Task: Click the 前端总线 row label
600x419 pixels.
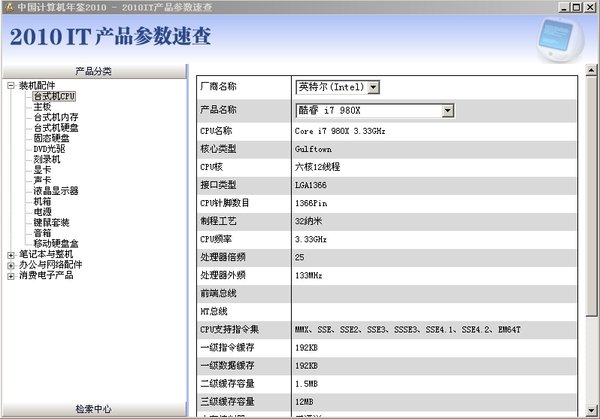Action: [218, 293]
